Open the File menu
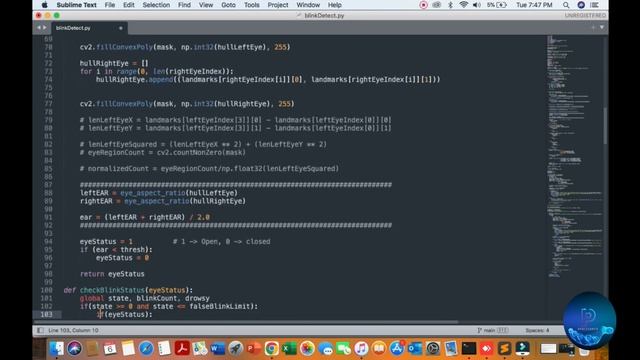This screenshot has width=640, height=360. click(x=110, y=5)
